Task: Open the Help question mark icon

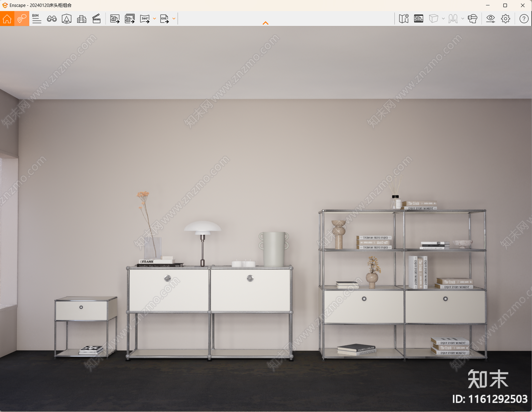Action: (524, 19)
